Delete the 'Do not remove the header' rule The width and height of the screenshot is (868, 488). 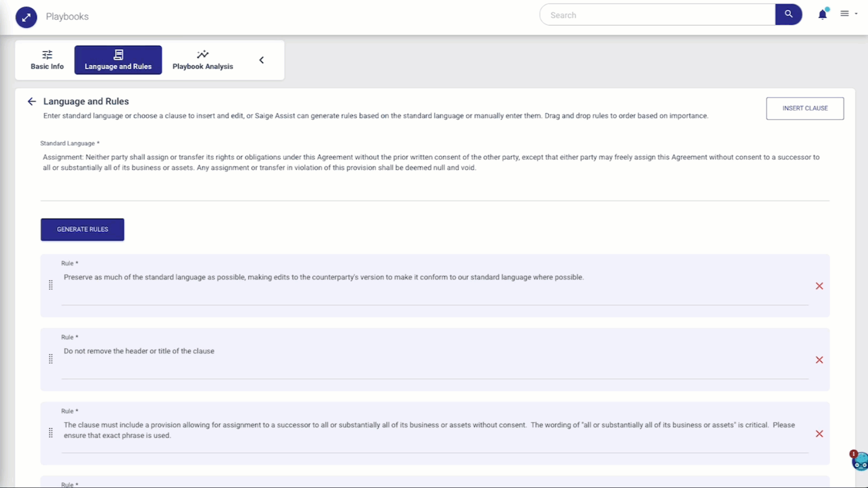pos(819,360)
